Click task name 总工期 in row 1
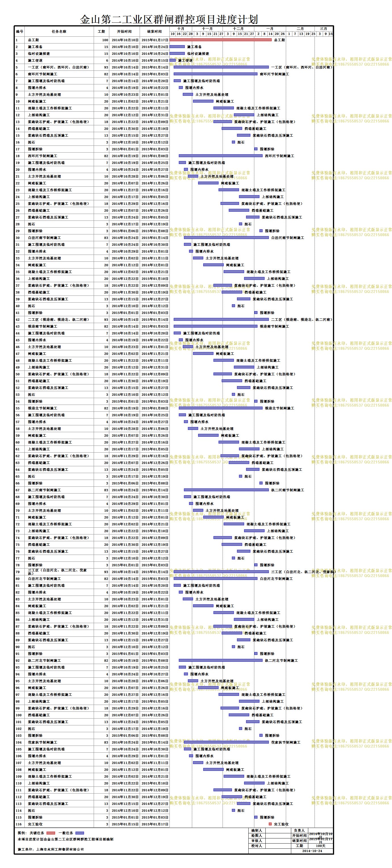Viewport: 392px width, 868px height. tap(33, 40)
